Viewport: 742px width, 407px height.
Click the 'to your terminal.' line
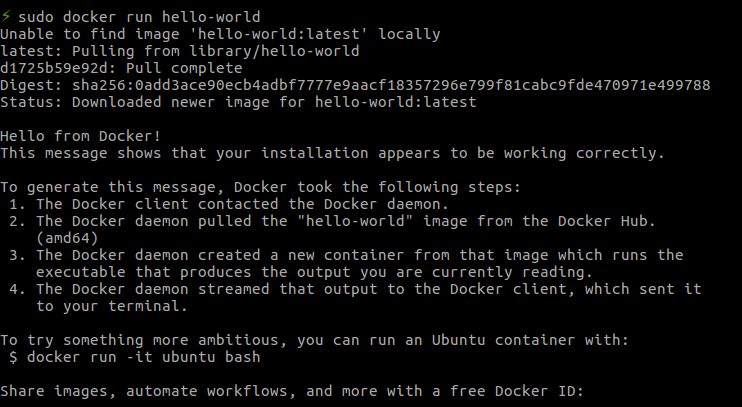coord(112,307)
